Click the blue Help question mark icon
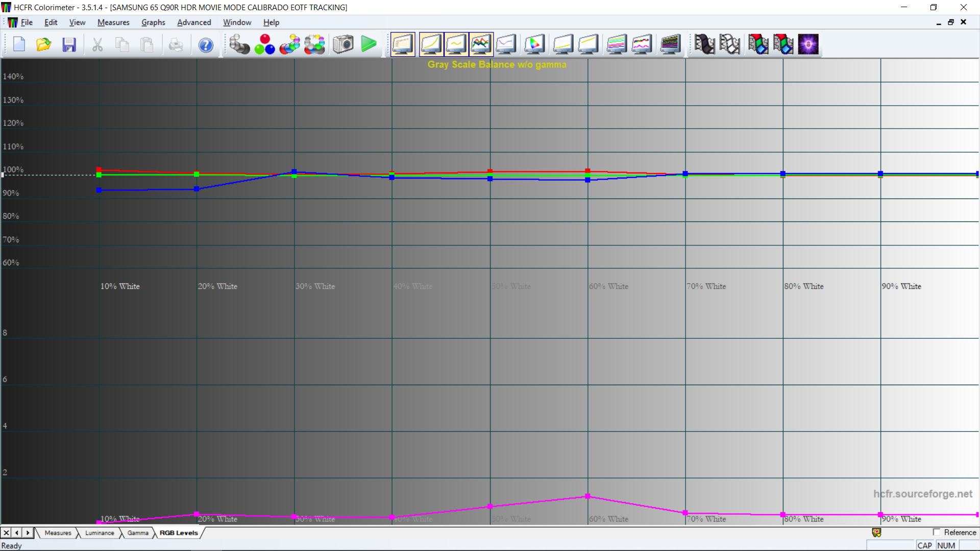This screenshot has height=551, width=980. (x=206, y=45)
